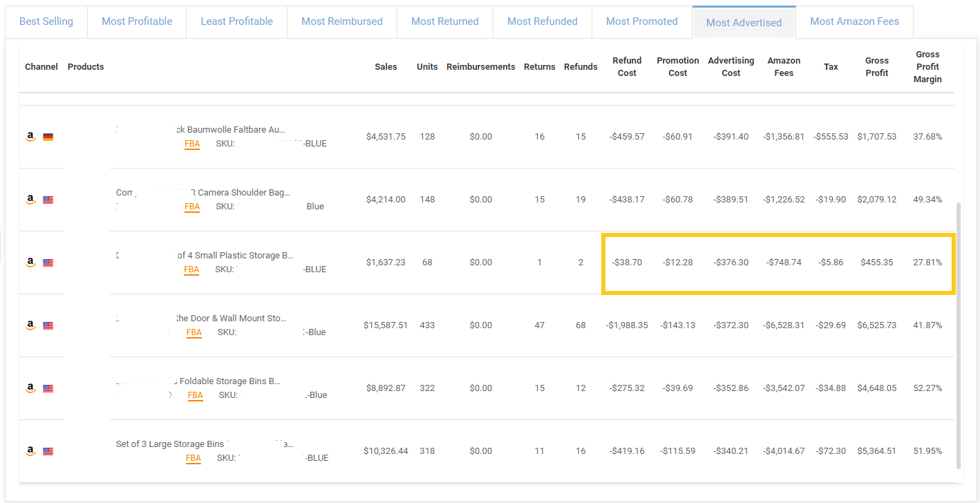Click the table's vertical scrollbar
The width and height of the screenshot is (980, 503).
click(959, 335)
